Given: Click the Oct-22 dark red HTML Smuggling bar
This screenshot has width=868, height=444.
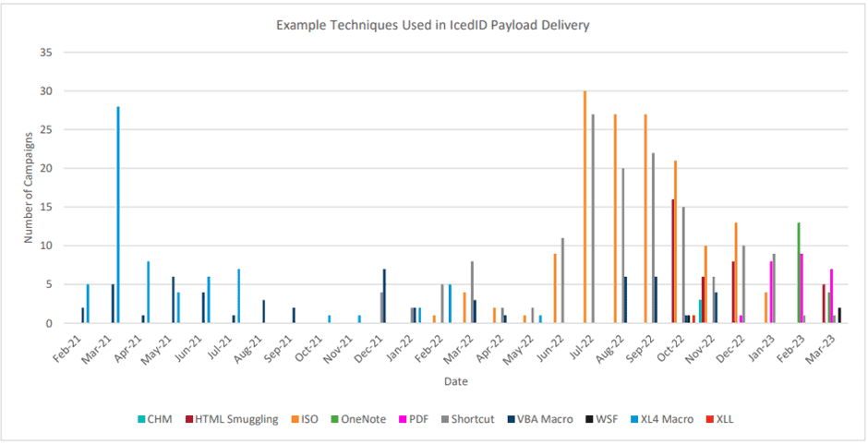Looking at the screenshot, I should coord(672,261).
